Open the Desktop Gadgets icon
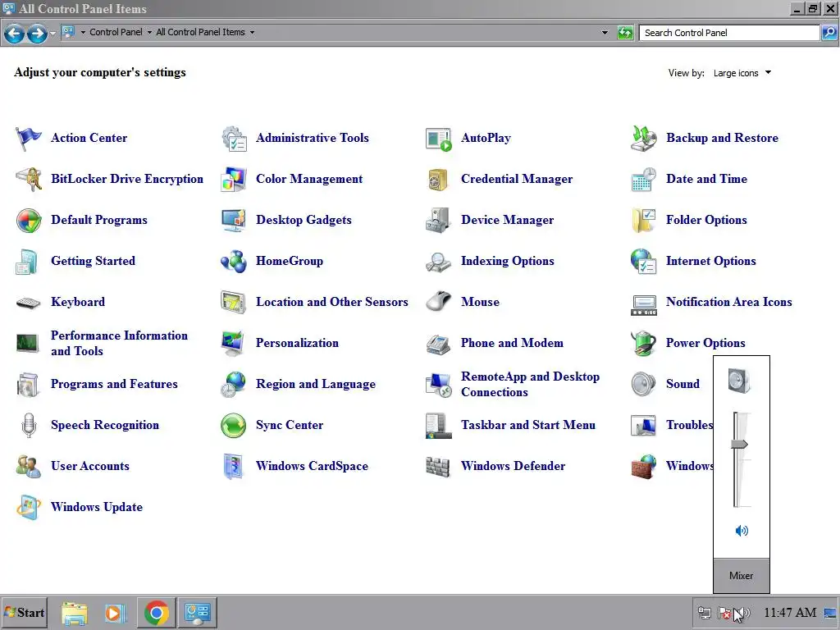The width and height of the screenshot is (840, 630). (x=234, y=220)
